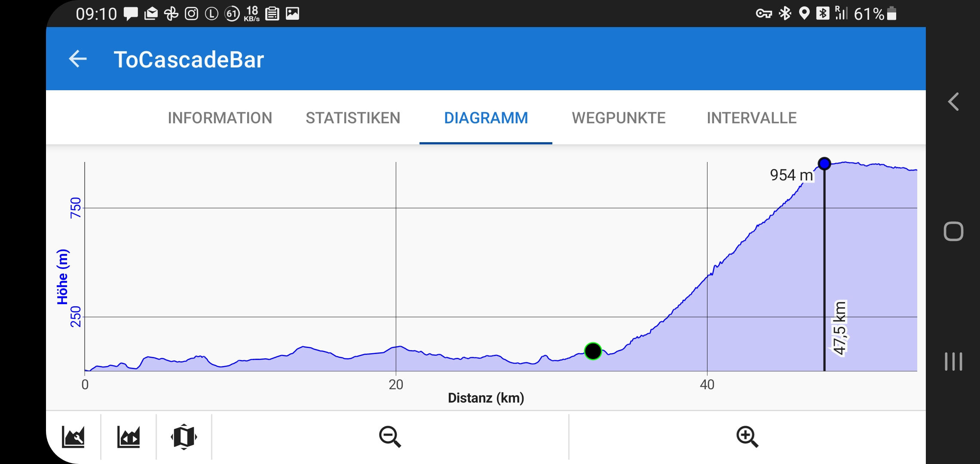Go to the WEGPUNKTE tab
Viewport: 980px width, 464px height.
[x=619, y=118]
